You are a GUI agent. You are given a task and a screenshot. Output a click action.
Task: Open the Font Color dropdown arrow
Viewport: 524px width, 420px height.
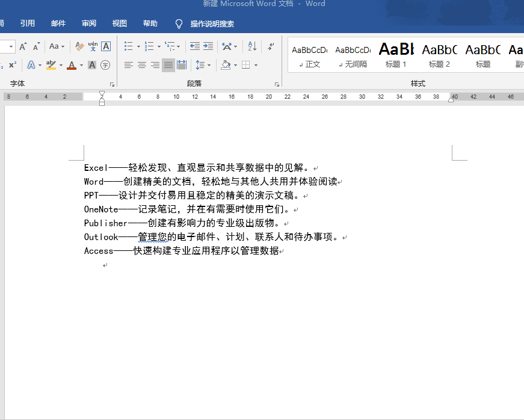[x=80, y=64]
